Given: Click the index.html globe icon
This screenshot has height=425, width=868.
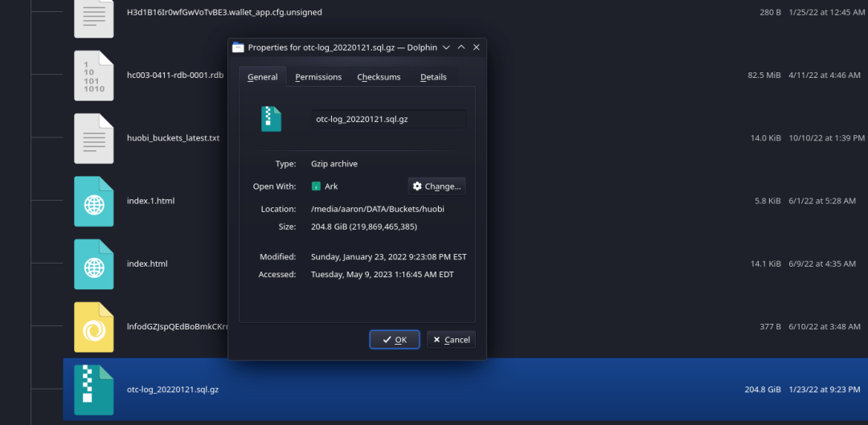Looking at the screenshot, I should (x=94, y=264).
